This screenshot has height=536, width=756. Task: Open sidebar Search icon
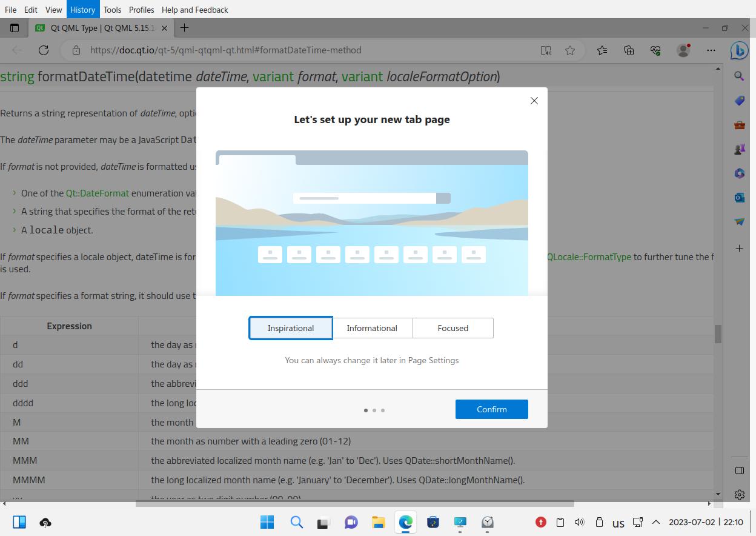coord(739,76)
